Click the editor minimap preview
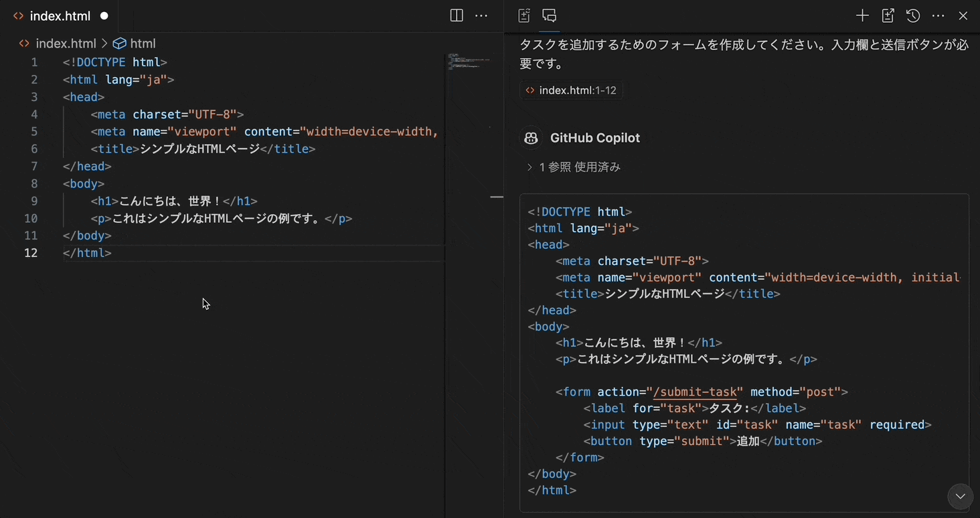Image resolution: width=980 pixels, height=518 pixels. (x=468, y=62)
